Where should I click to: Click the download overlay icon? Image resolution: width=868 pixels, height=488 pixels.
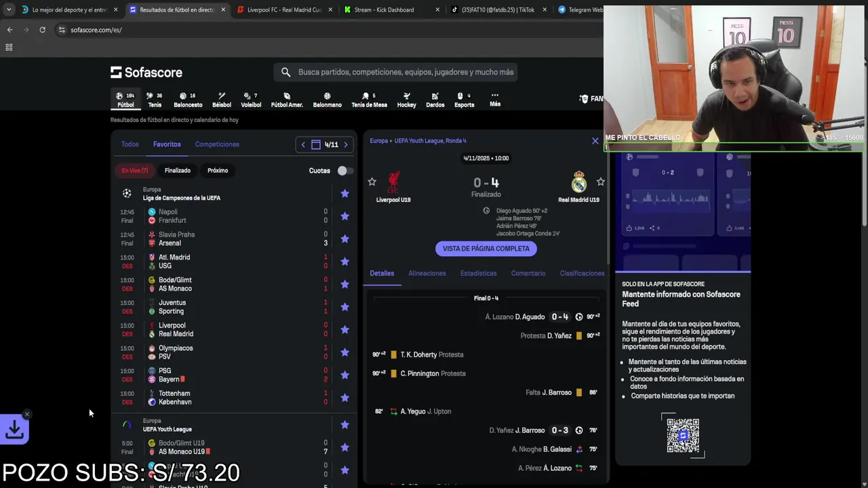14,429
